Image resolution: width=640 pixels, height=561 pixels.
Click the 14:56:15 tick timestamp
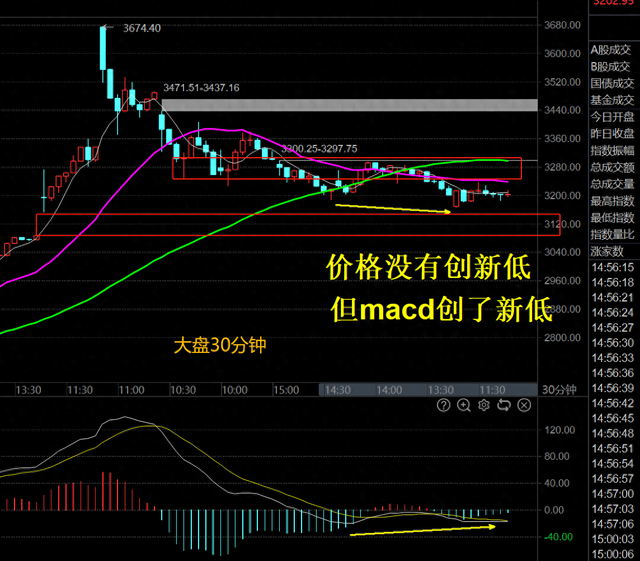(x=613, y=267)
